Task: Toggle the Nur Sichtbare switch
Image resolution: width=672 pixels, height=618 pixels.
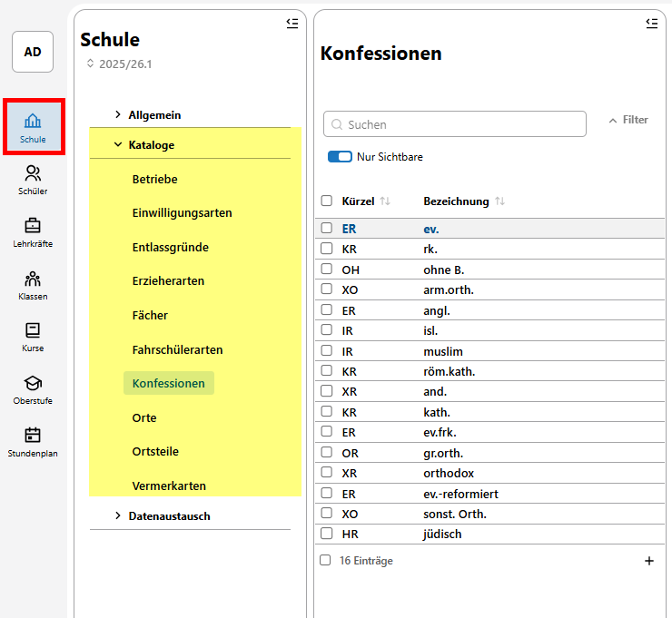Action: coord(340,157)
